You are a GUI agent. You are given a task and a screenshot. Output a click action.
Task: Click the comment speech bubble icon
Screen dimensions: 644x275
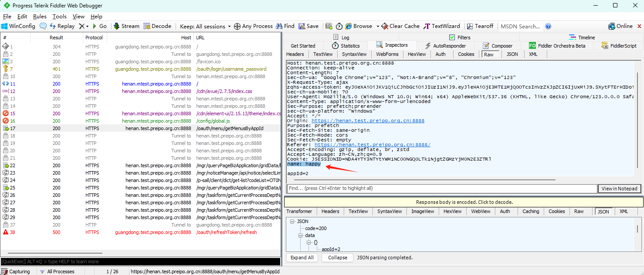point(43,26)
